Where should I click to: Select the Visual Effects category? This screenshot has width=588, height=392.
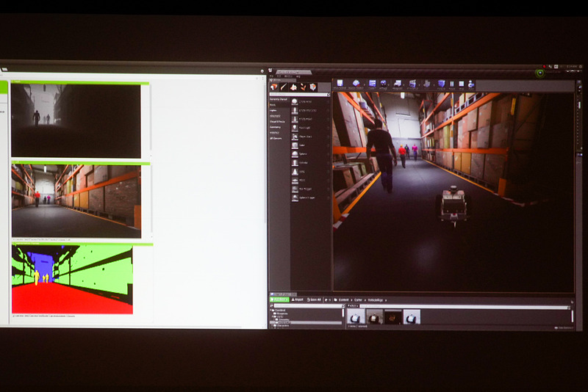click(278, 122)
